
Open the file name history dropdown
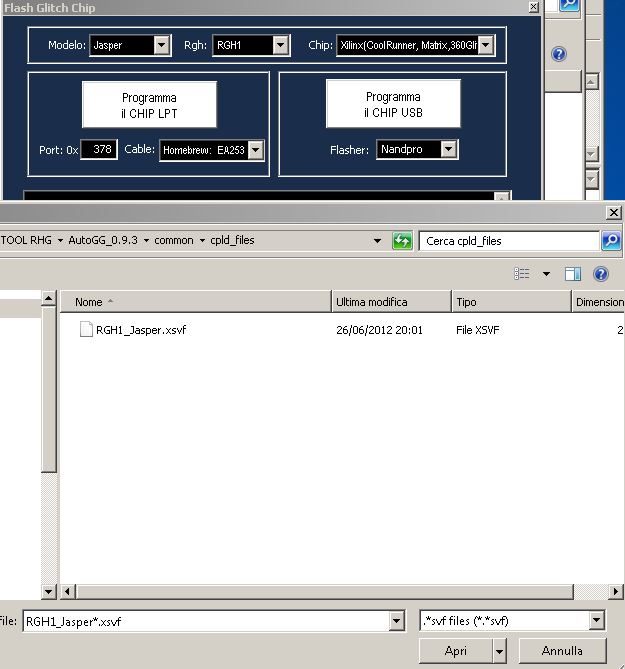396,621
